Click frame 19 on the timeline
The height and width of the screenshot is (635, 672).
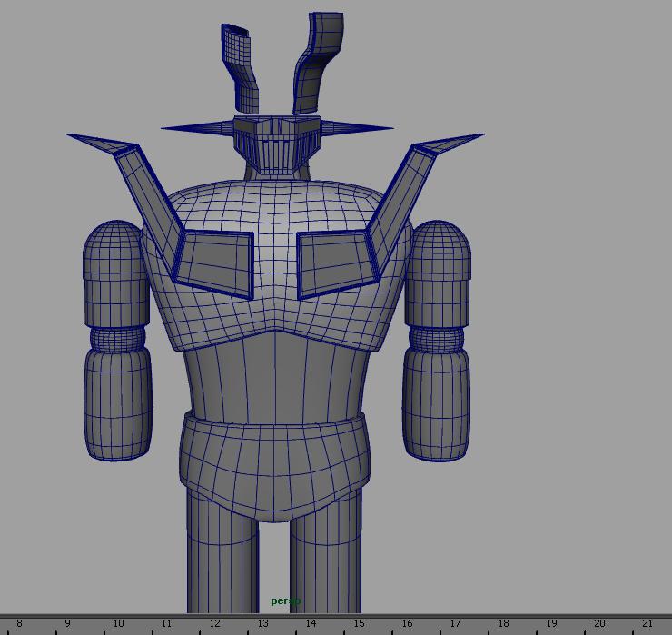[x=551, y=623]
